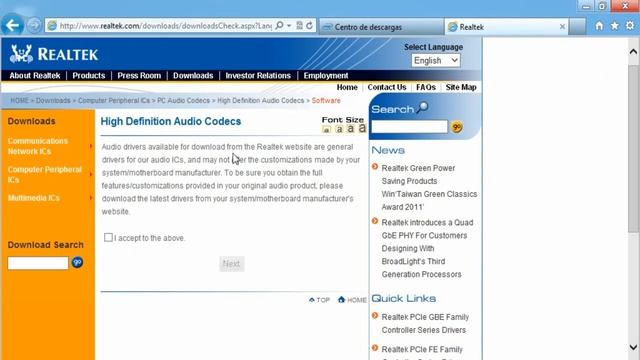Viewport: 640px width, 360px height.
Task: Click the browser Forward arrow button
Action: [x=34, y=26]
